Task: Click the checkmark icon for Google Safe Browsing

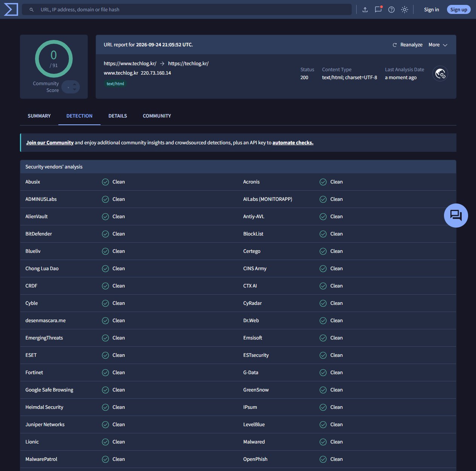Action: 105,390
